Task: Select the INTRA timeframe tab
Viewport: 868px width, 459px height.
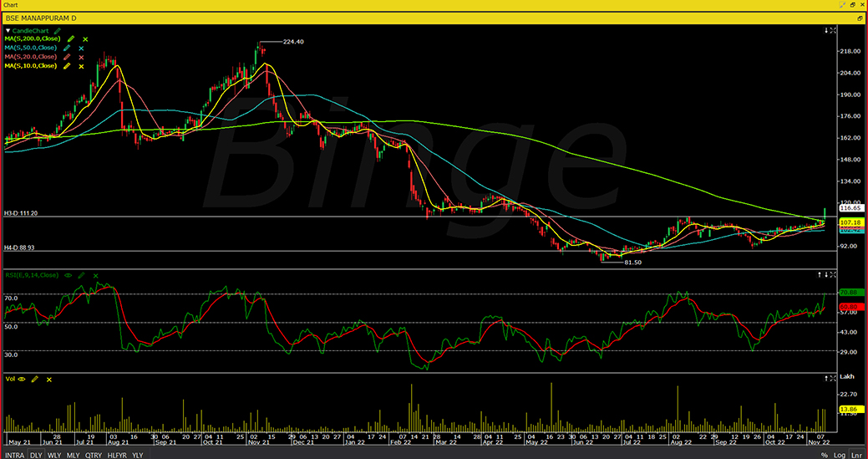Action: point(14,455)
